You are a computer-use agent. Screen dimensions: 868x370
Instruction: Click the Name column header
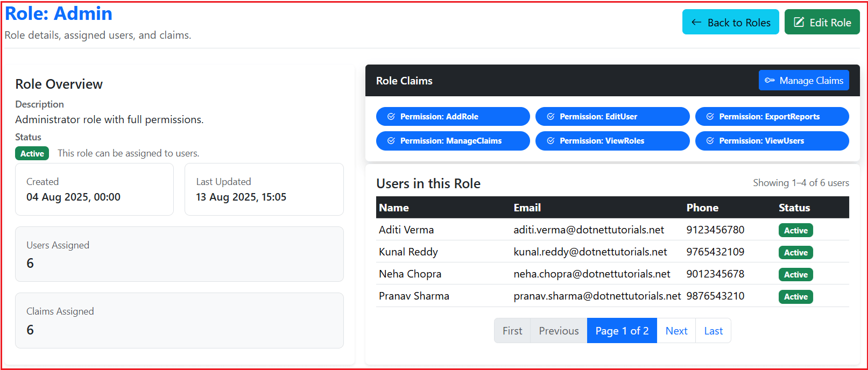point(394,208)
